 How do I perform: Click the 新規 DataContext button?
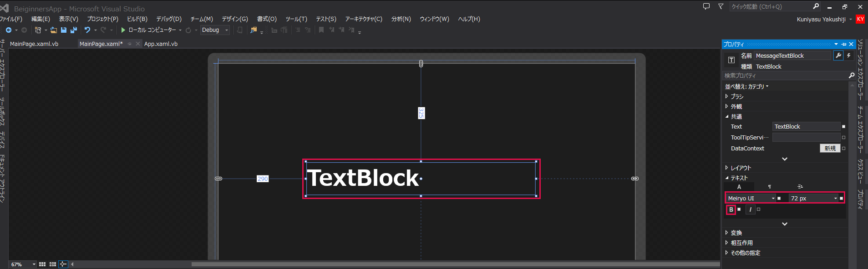point(830,148)
